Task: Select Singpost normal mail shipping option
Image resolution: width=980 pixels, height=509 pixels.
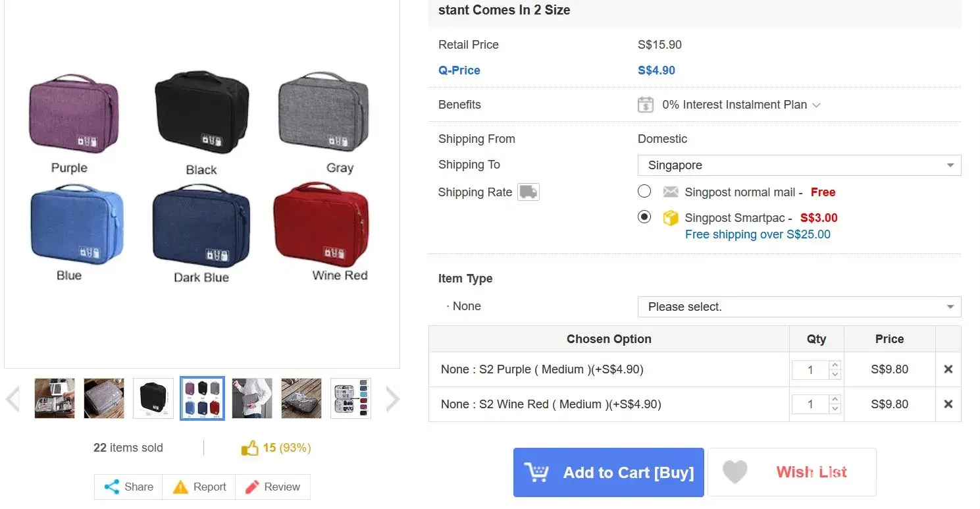Action: point(644,192)
